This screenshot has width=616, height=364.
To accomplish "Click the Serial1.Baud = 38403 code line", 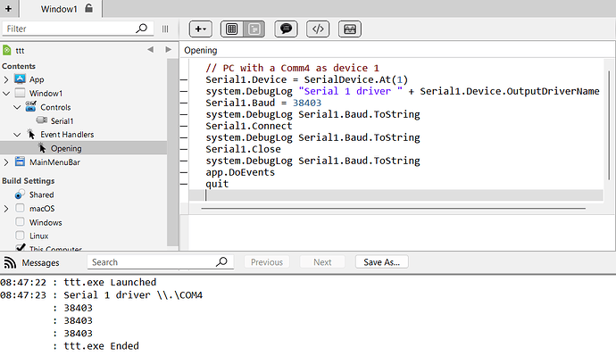I will [x=263, y=103].
